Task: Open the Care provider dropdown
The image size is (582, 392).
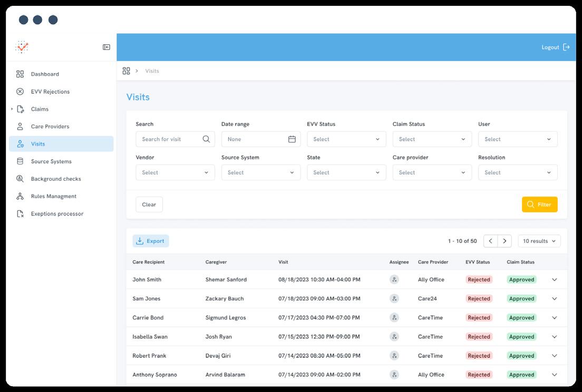Action: click(x=432, y=172)
